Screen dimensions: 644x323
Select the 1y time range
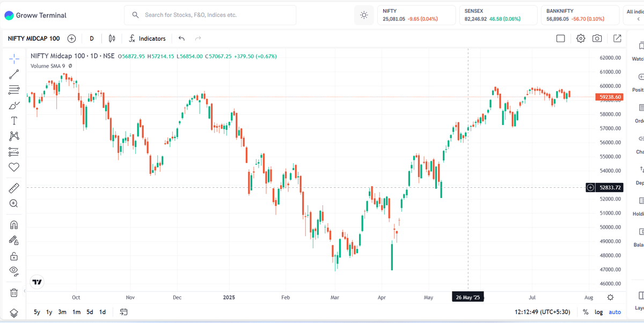click(49, 312)
